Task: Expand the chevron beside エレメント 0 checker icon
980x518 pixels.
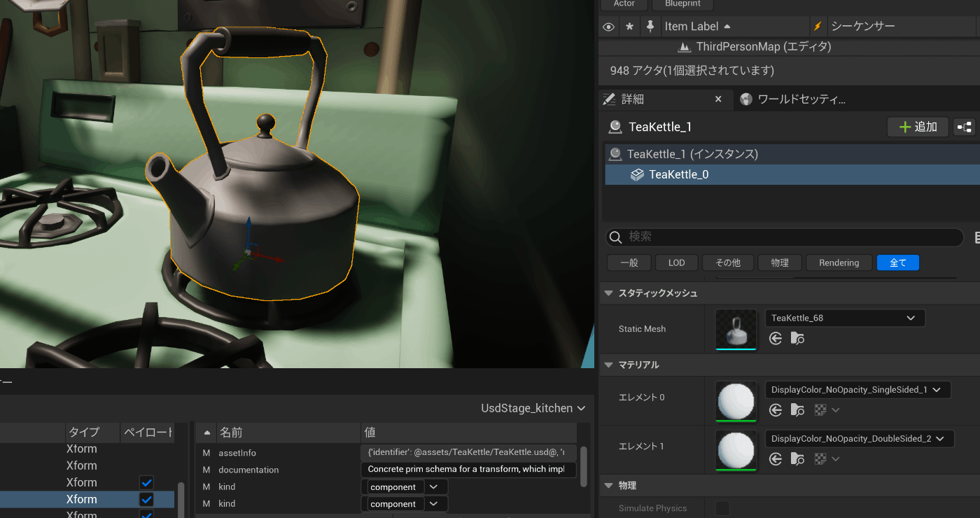Action: coord(836,410)
